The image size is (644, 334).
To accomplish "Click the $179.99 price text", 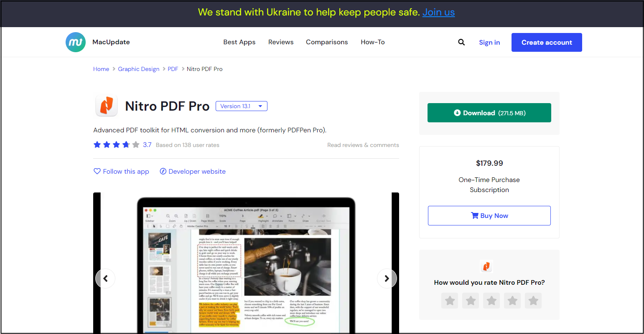I will (x=489, y=163).
